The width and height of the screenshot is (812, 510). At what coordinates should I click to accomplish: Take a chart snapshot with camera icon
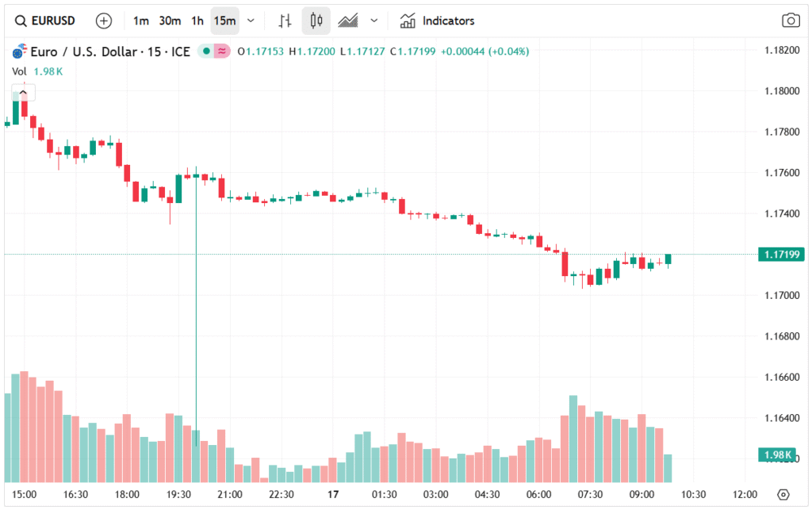click(x=790, y=21)
